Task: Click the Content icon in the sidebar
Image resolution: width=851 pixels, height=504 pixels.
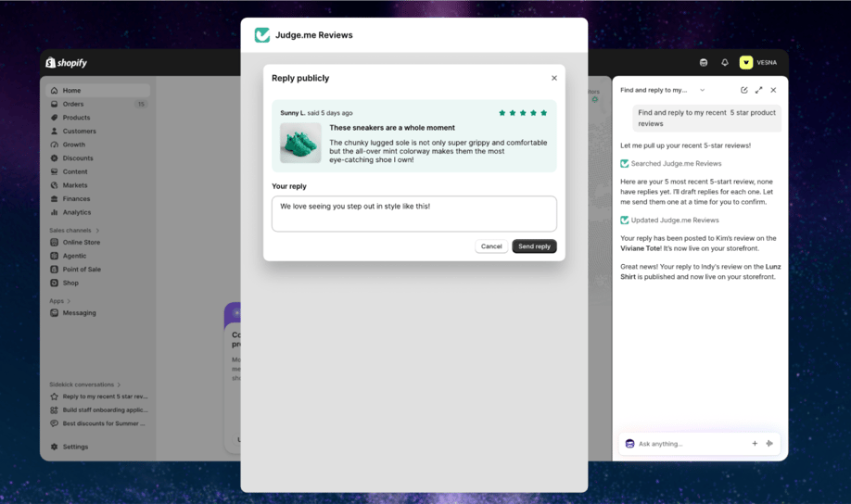Action: coord(55,172)
